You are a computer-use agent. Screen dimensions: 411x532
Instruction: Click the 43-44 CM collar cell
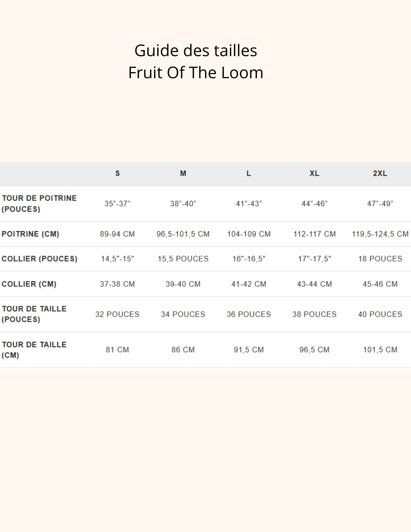click(314, 284)
